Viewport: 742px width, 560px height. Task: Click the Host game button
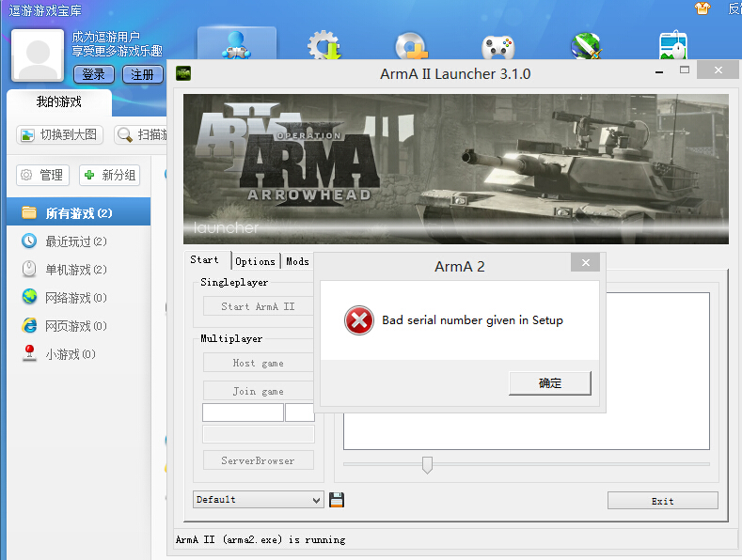(x=259, y=363)
